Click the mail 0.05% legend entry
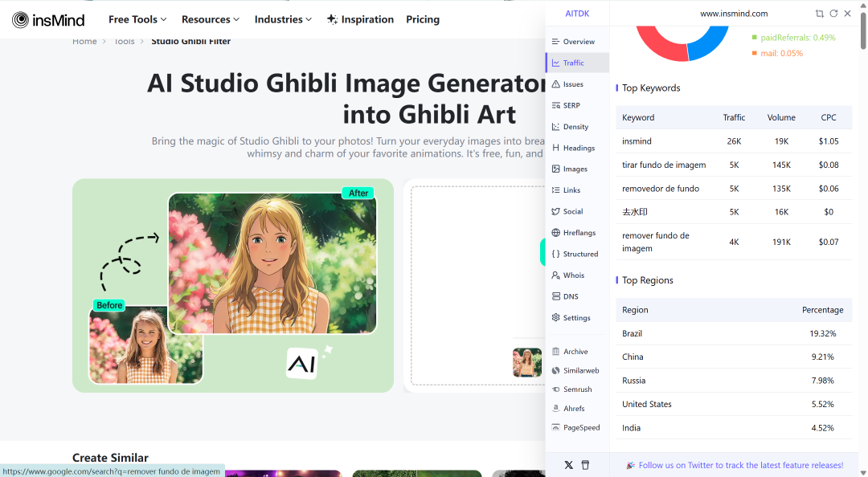 click(777, 53)
